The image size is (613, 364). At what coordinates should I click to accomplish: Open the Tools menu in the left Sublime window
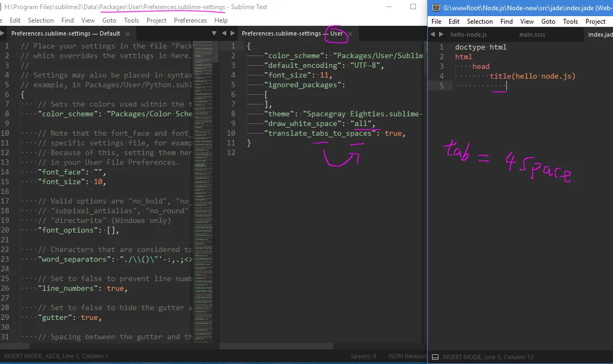click(x=131, y=20)
